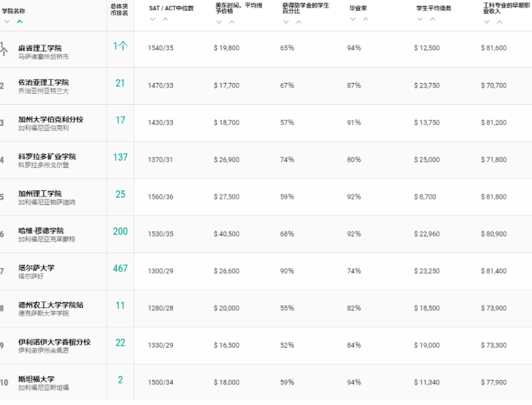Click down arrow under 获得助学金的学生百分比
The image size is (532, 405).
point(286,22)
